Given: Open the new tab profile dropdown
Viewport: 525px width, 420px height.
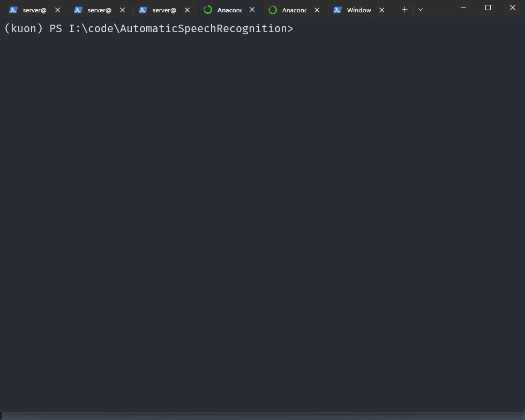Looking at the screenshot, I should (x=421, y=10).
